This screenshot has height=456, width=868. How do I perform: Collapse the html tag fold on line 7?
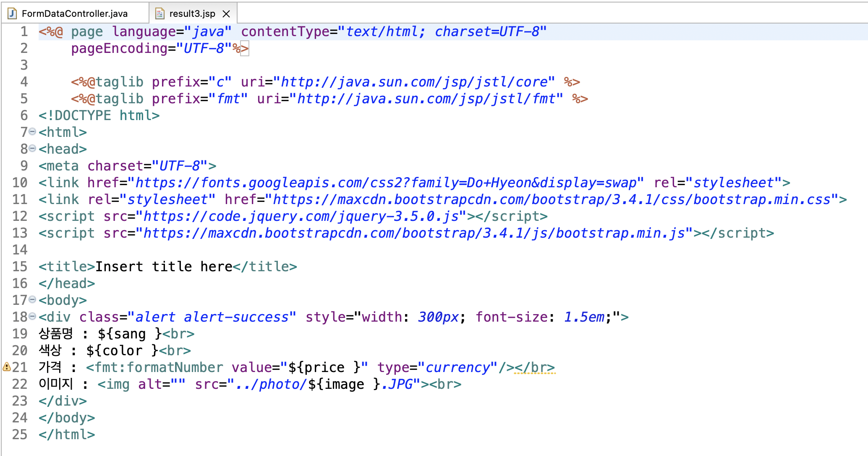tap(32, 132)
